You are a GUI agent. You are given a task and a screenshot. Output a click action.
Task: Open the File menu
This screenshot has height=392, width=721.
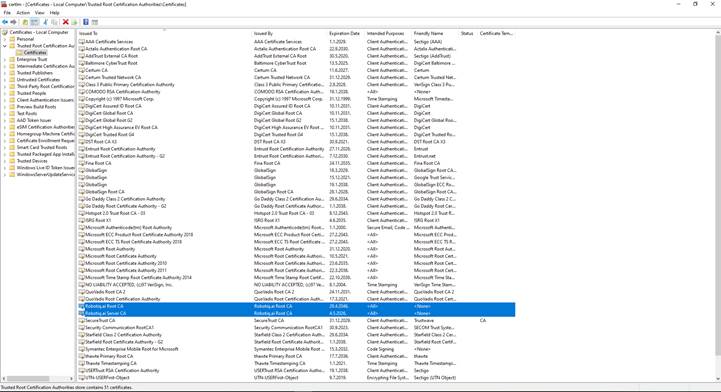(x=7, y=13)
